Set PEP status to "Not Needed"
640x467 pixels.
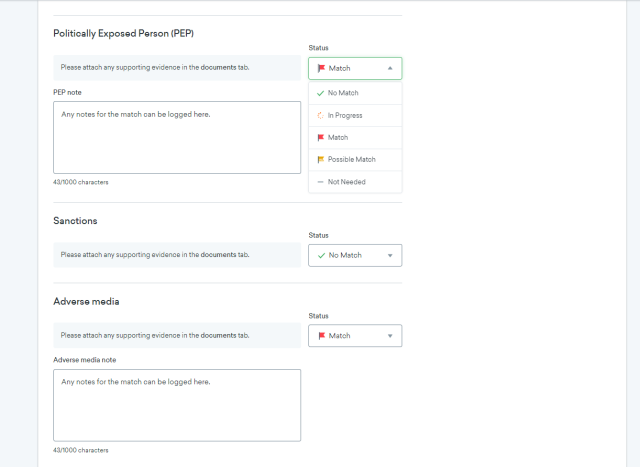(x=346, y=181)
